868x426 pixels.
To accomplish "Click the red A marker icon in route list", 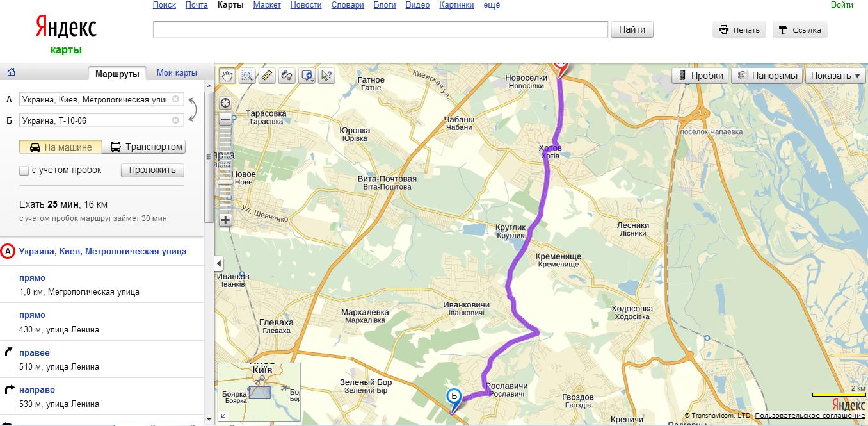I will pyautogui.click(x=8, y=252).
